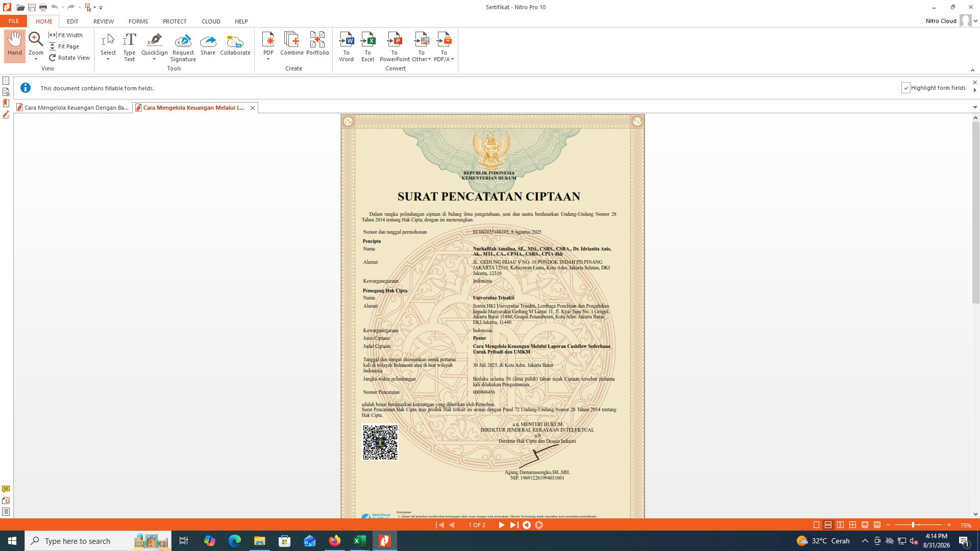
Task: Expand the Zoom dropdown arrow
Action: pyautogui.click(x=36, y=59)
